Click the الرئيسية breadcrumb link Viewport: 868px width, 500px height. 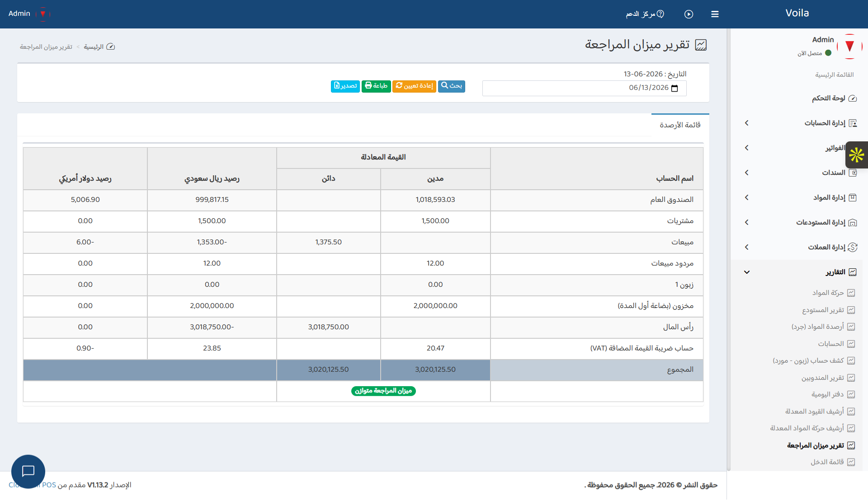94,47
